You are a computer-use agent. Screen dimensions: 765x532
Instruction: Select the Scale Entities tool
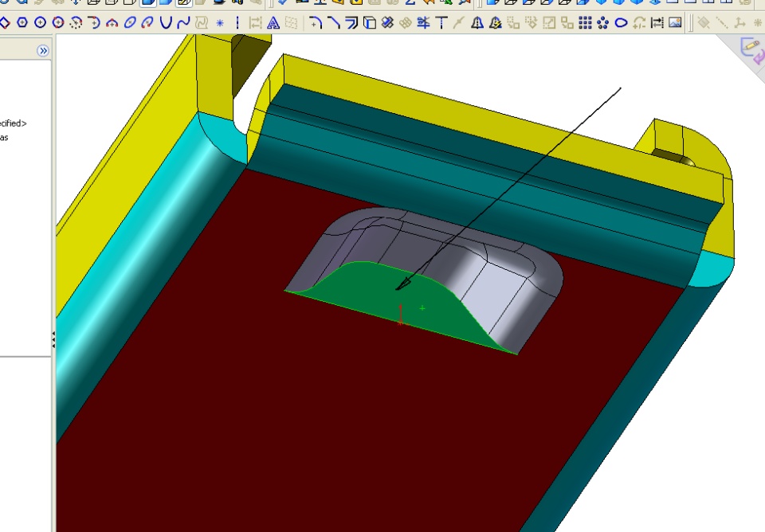[549, 22]
